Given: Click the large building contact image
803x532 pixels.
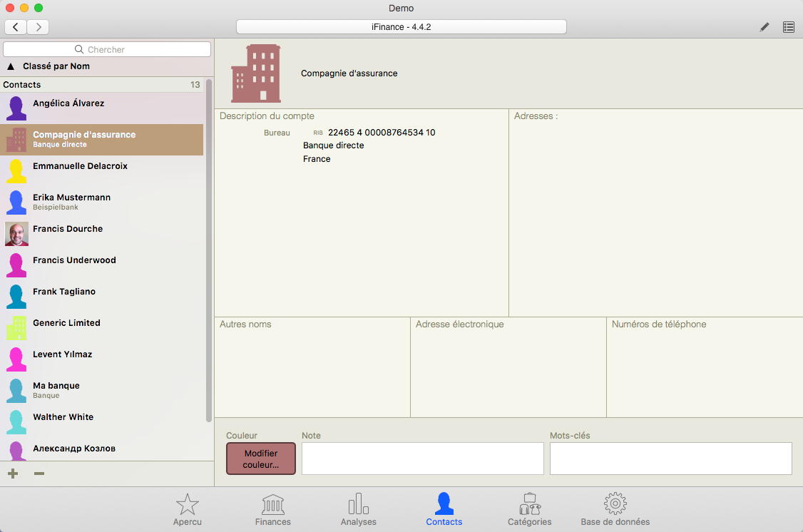Looking at the screenshot, I should [256, 73].
